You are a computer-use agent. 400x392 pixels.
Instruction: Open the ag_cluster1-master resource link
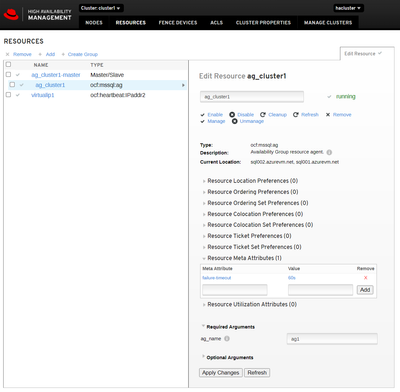pos(56,75)
